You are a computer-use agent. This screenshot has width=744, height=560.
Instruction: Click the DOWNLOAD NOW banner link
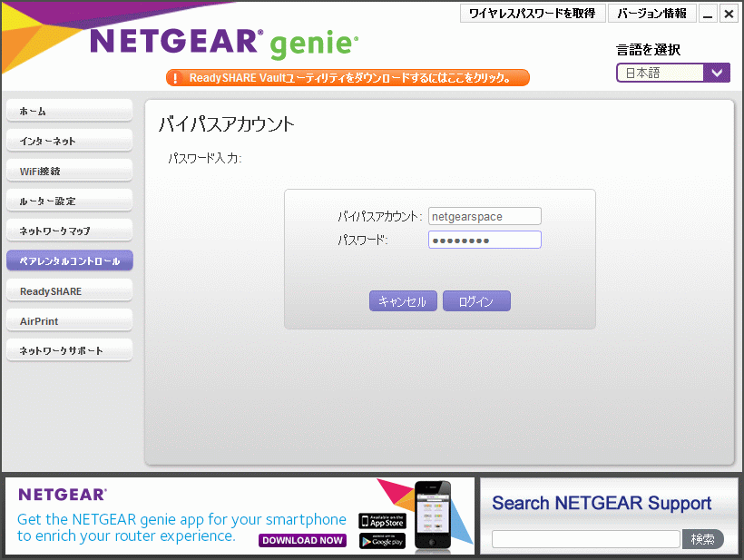(302, 540)
